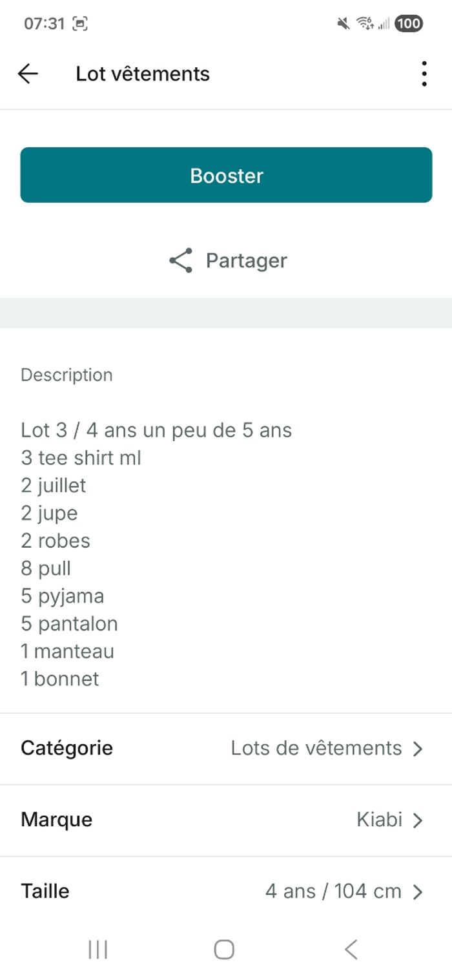Expand the Catégorie row chevron
Screen dimensions: 452x980
click(x=418, y=749)
